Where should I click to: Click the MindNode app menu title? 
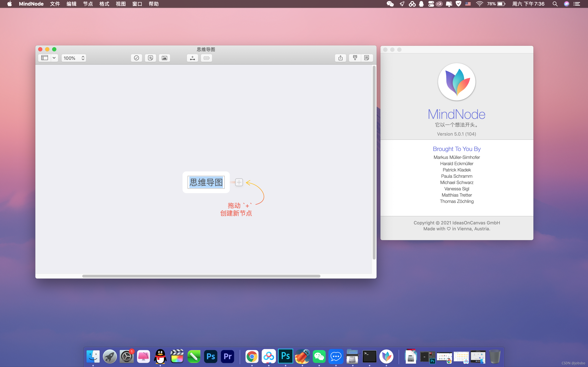pos(31,4)
